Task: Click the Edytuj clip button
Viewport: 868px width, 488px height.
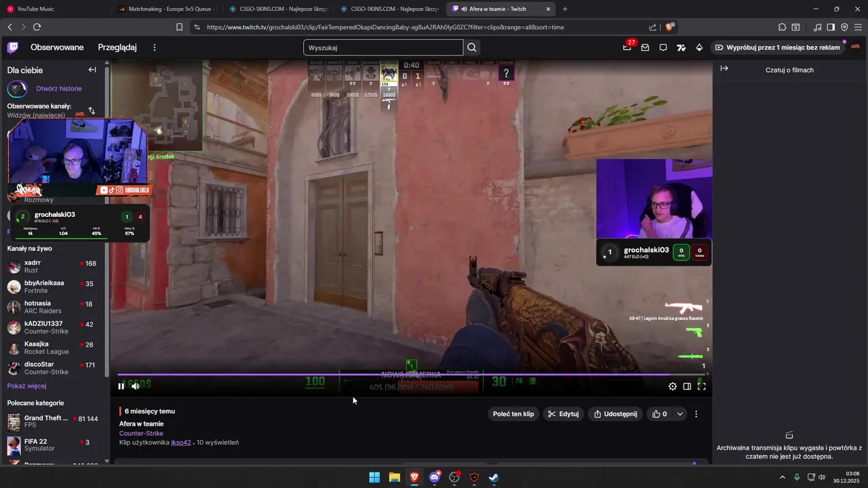Action: tap(564, 414)
